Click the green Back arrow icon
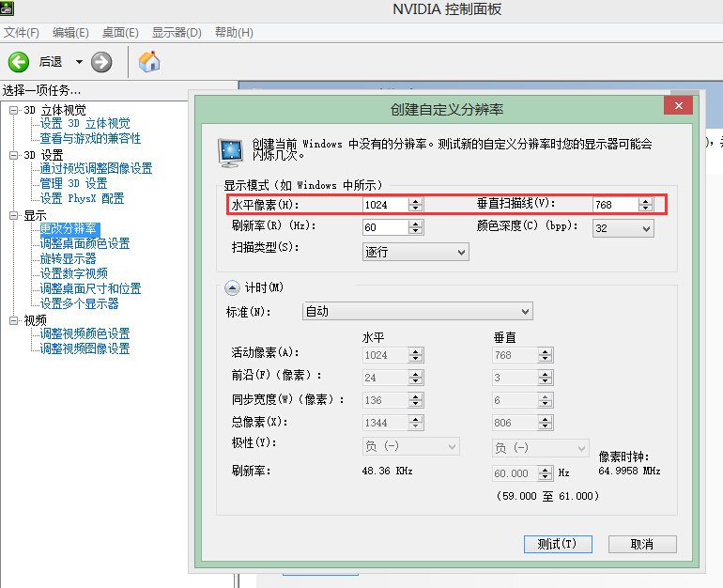Screen dimensions: 723x588 (19, 62)
